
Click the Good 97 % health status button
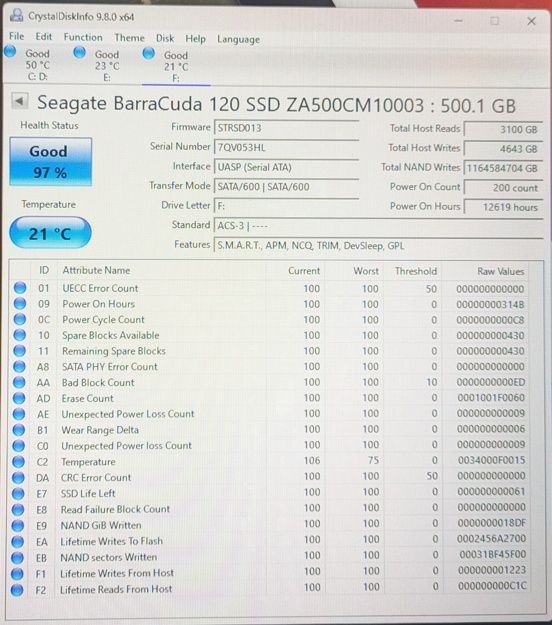tap(51, 162)
